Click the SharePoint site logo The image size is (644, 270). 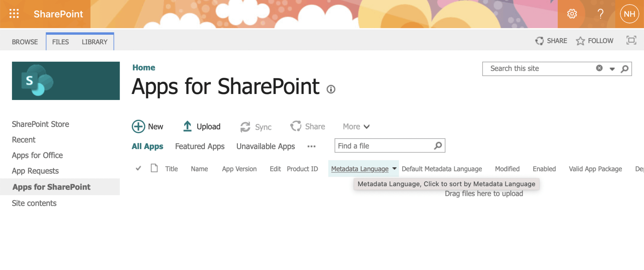[66, 81]
